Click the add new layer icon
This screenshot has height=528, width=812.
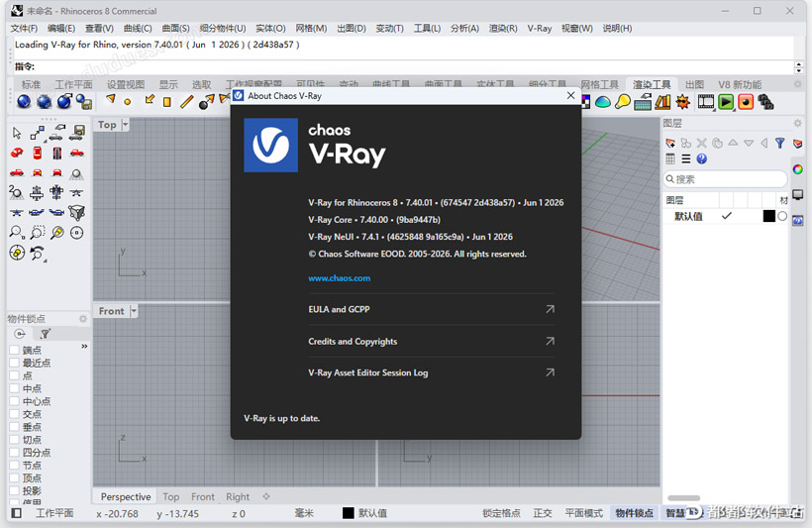670,143
